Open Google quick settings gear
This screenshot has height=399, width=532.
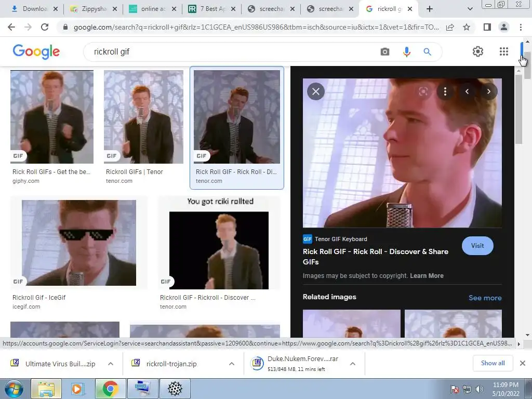coord(478,51)
